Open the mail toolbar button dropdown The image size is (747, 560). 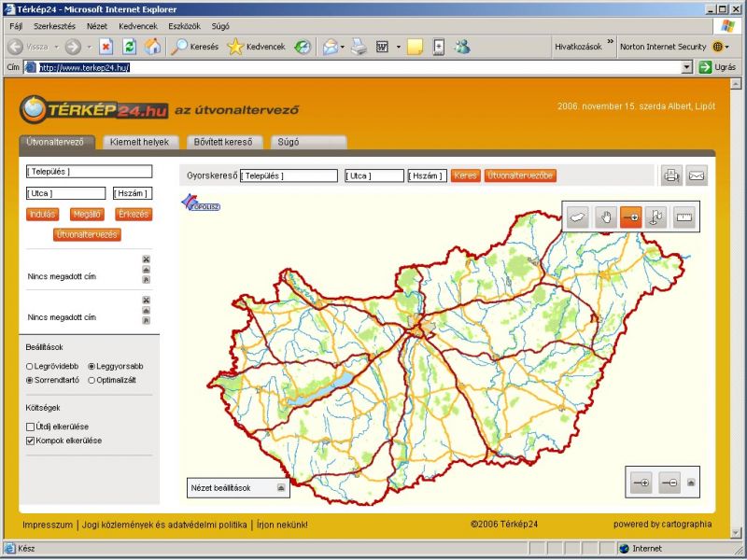342,47
